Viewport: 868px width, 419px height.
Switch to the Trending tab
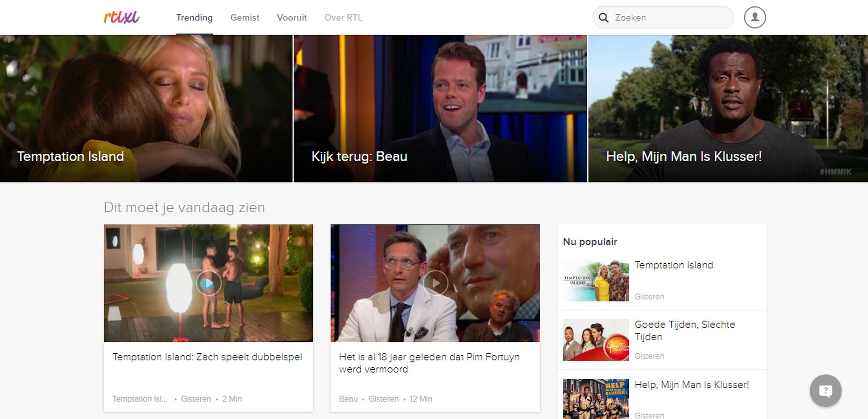click(x=194, y=18)
